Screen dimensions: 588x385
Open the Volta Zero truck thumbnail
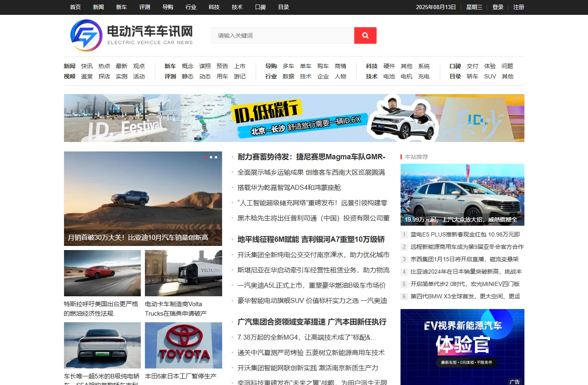[183, 273]
